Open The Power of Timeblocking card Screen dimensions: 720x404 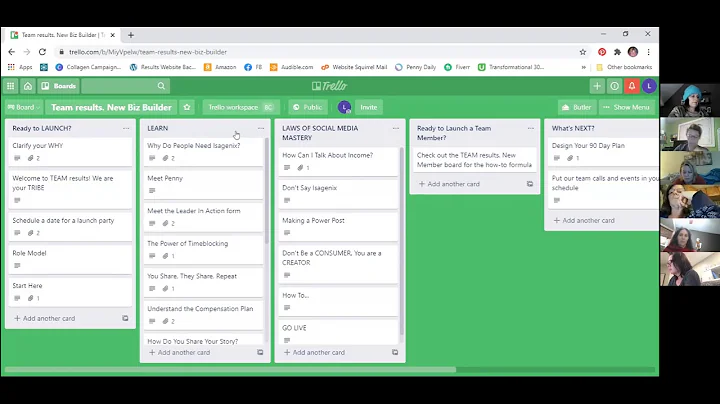203,249
